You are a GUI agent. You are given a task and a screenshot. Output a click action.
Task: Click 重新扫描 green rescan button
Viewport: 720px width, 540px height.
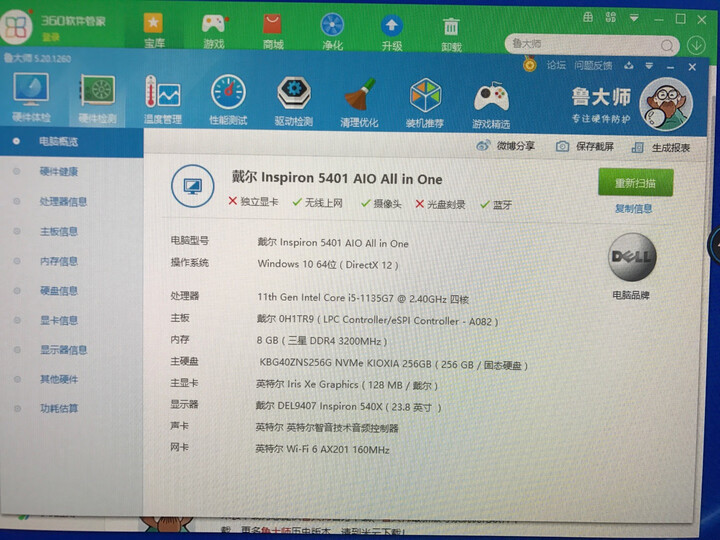[636, 183]
